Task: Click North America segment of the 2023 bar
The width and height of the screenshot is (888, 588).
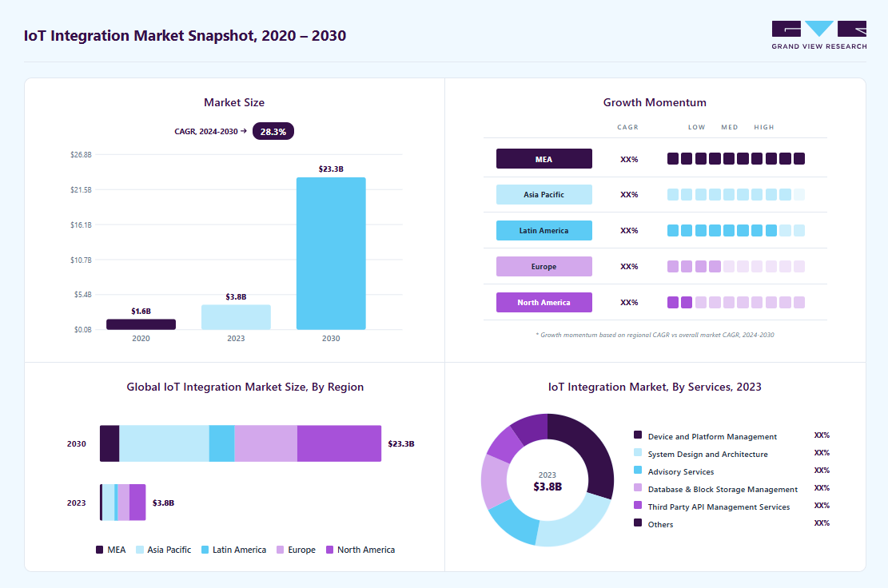Action: [137, 503]
